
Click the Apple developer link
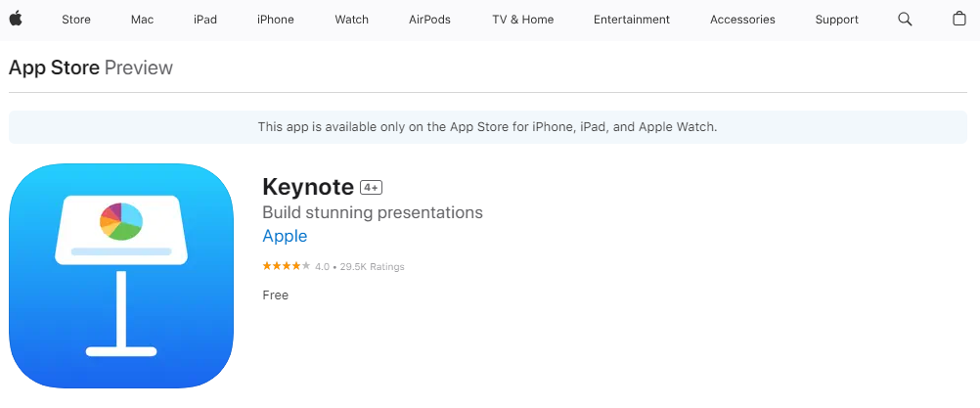[x=285, y=236]
